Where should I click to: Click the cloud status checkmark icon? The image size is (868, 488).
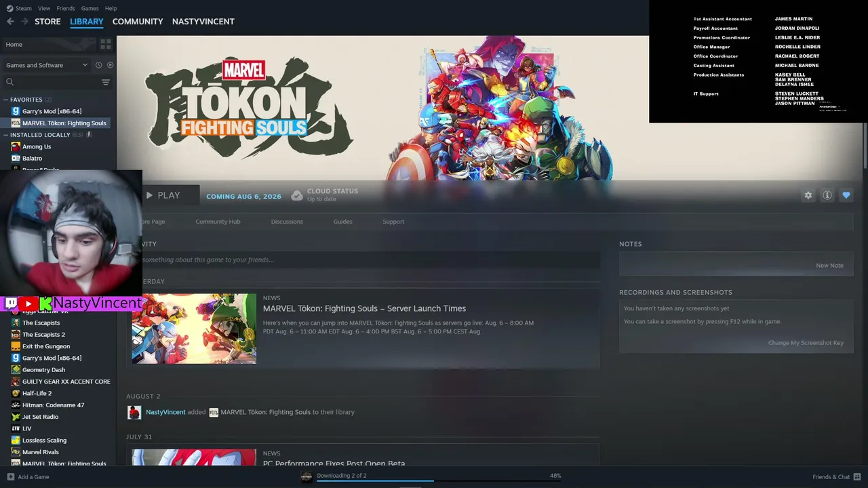click(x=297, y=195)
